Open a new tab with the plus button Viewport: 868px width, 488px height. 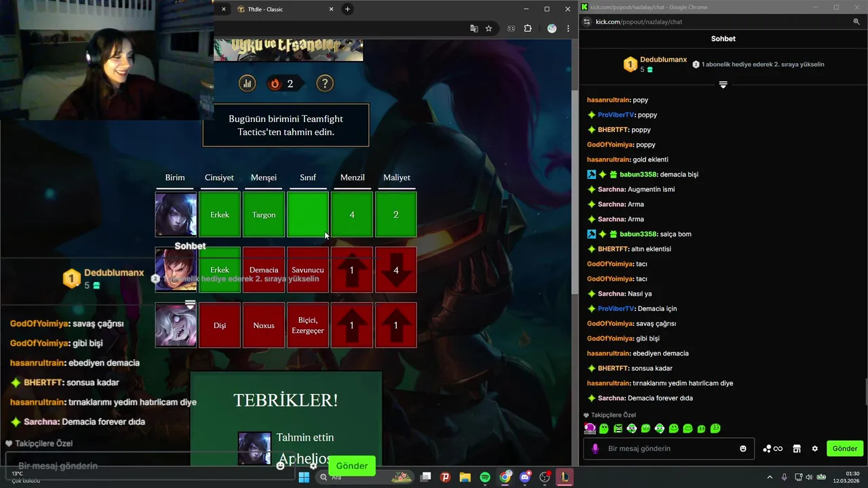click(347, 9)
